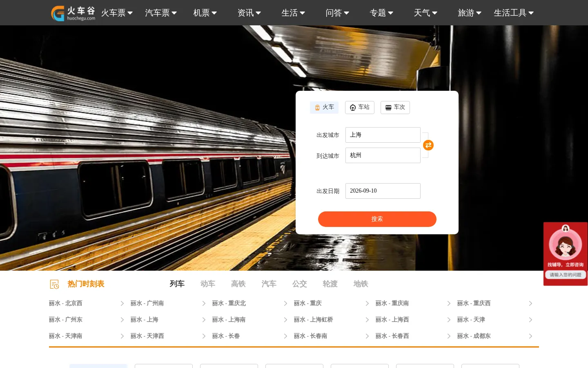Open the 丽水 - 长春 timetable link
Image resolution: width=588 pixels, height=368 pixels.
[226, 336]
